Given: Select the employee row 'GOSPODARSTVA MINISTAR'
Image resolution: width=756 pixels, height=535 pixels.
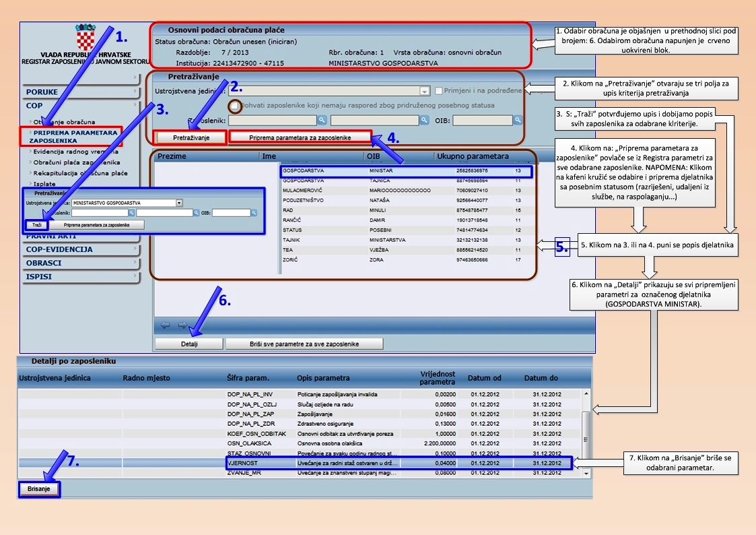Looking at the screenshot, I should click(406, 170).
